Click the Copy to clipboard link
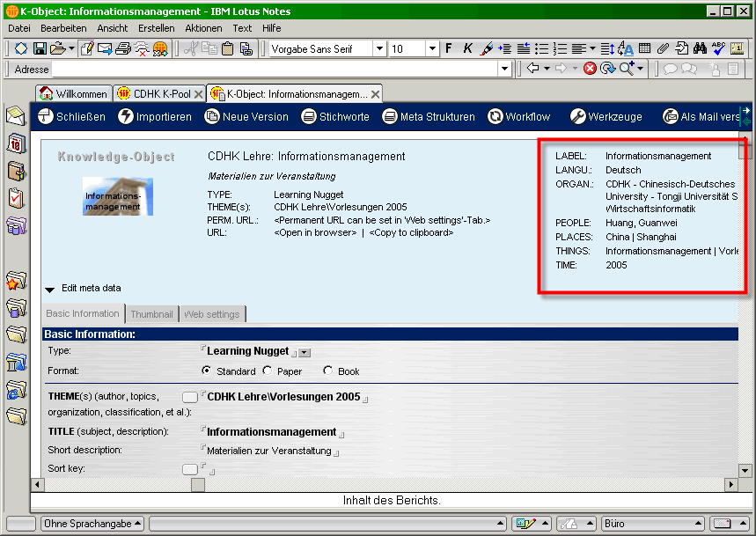Screen dimensions: 756x536 point(411,232)
